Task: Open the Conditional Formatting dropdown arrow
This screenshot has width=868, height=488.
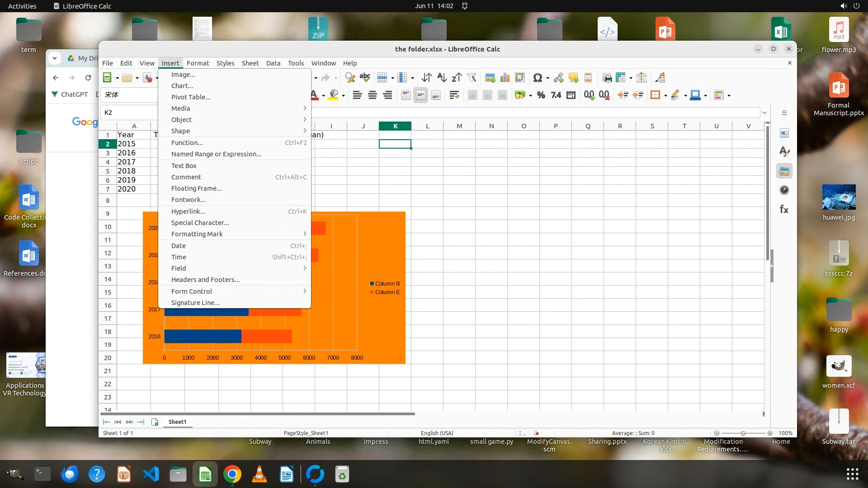Action: click(x=729, y=95)
